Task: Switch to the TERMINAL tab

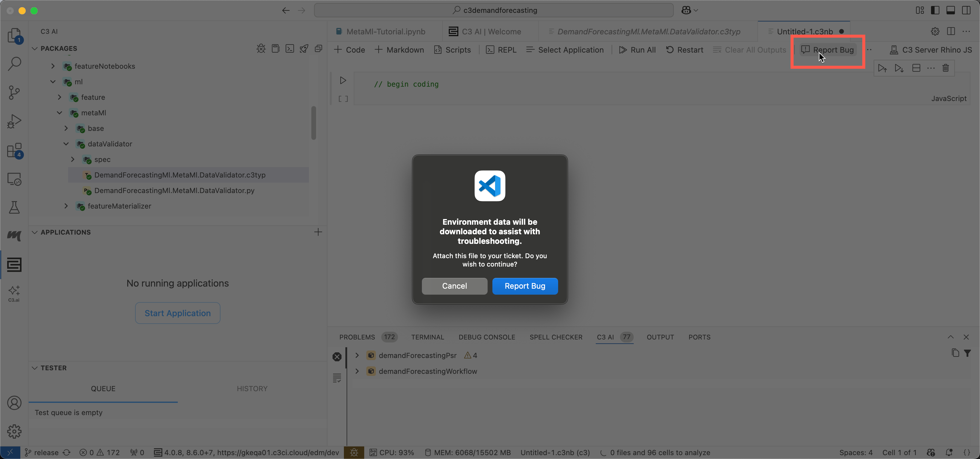Action: click(x=427, y=337)
